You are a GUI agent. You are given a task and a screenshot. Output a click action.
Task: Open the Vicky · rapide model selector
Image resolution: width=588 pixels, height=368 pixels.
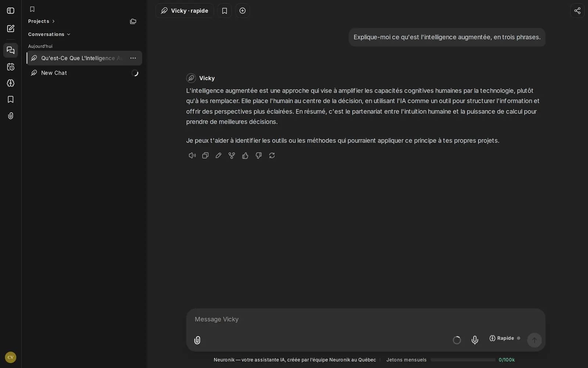click(x=184, y=11)
